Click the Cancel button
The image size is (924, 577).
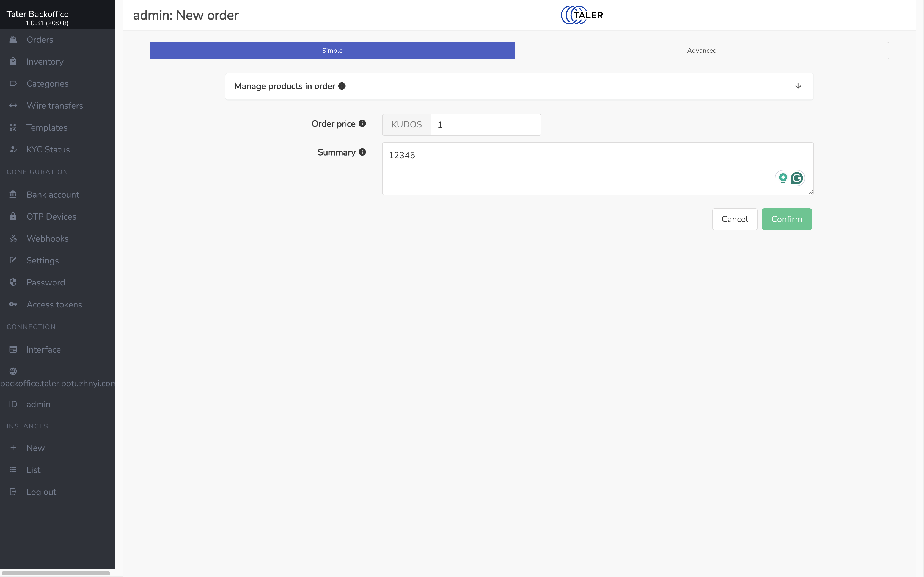734,219
